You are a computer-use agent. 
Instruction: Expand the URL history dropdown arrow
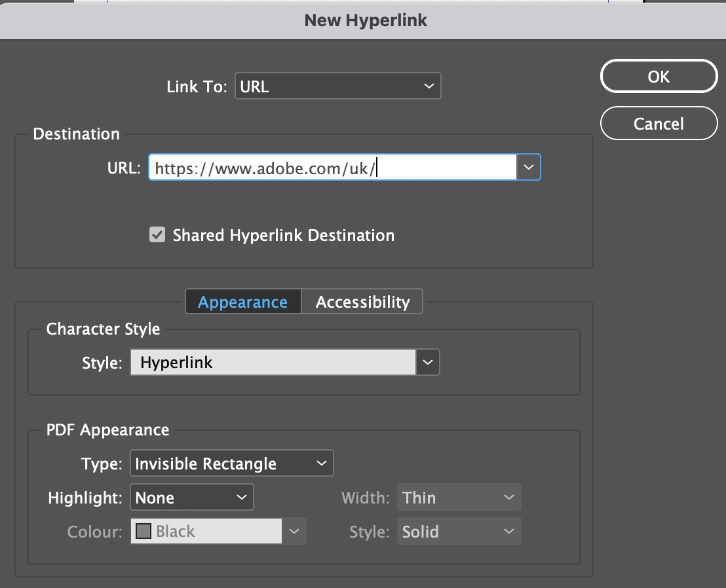[x=528, y=168]
